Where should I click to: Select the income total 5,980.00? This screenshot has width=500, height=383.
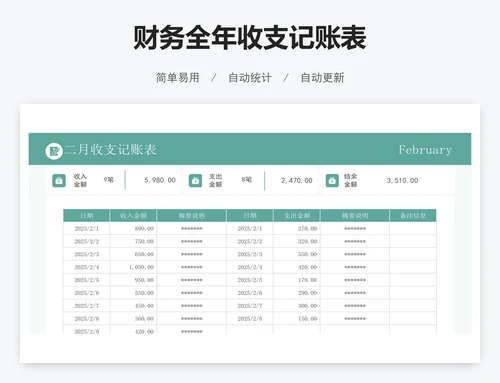tap(160, 180)
